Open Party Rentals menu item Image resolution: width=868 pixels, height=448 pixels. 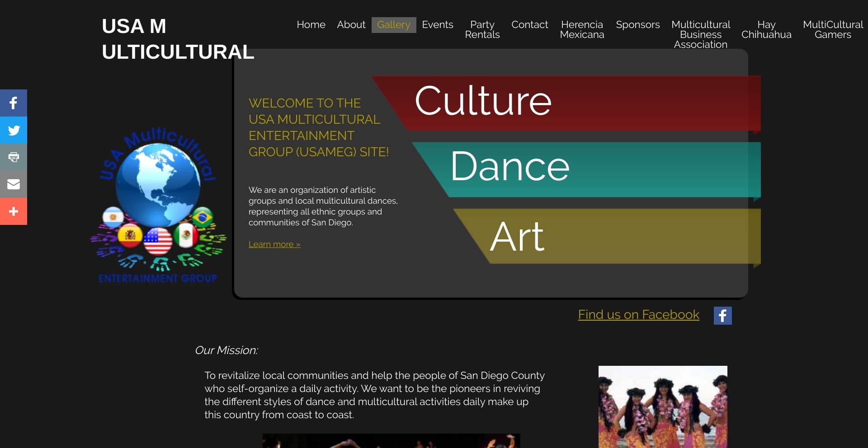[482, 29]
